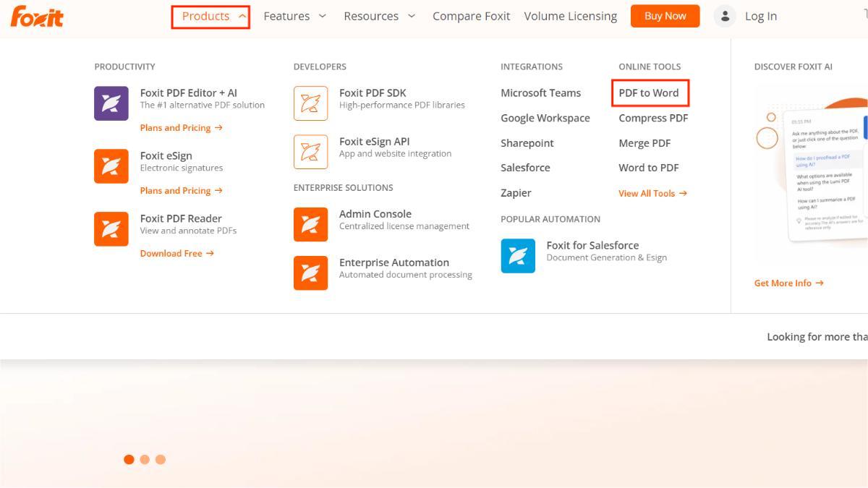Select the third carousel dot
This screenshot has height=488, width=868.
(161, 459)
